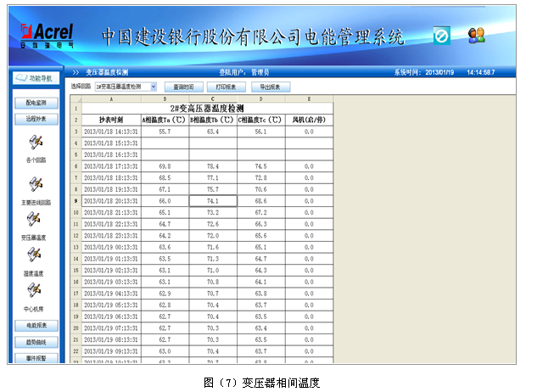
Task: Select the value 65.1 in C相 column
Action: point(261,248)
